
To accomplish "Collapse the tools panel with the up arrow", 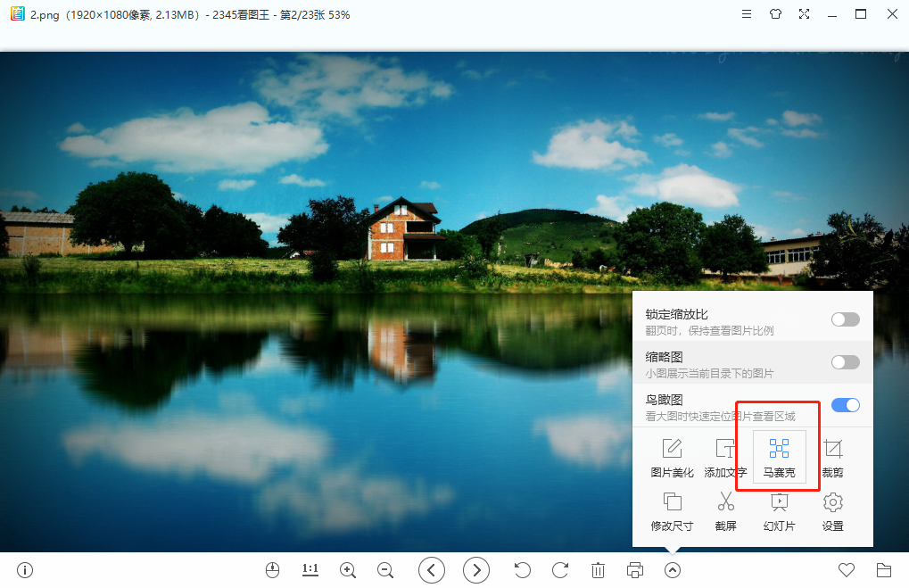I will (672, 569).
